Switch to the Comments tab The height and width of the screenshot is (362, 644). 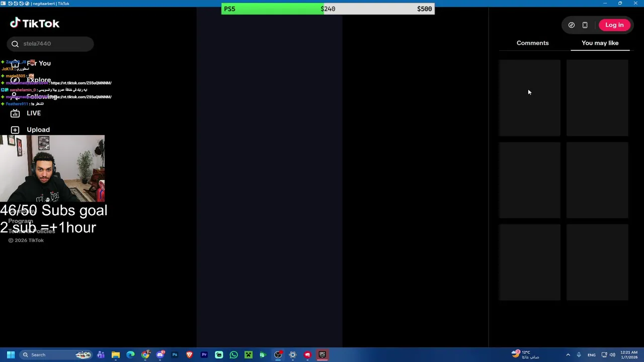tap(532, 43)
